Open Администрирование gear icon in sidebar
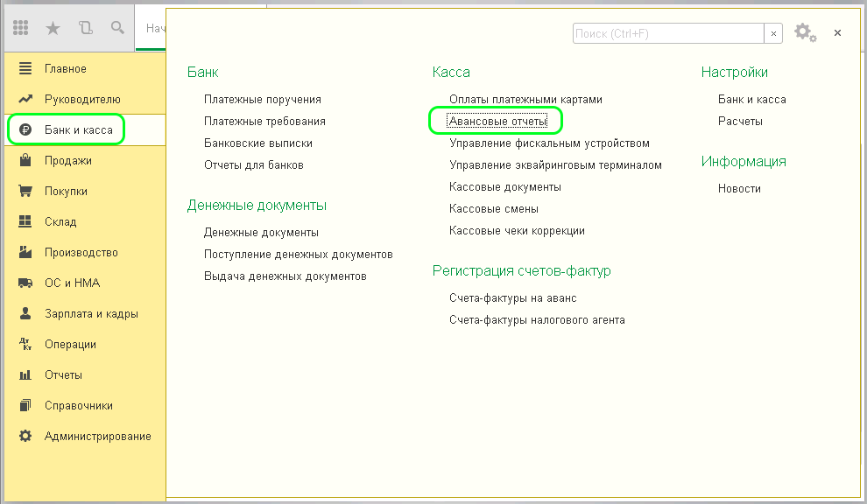 25,437
